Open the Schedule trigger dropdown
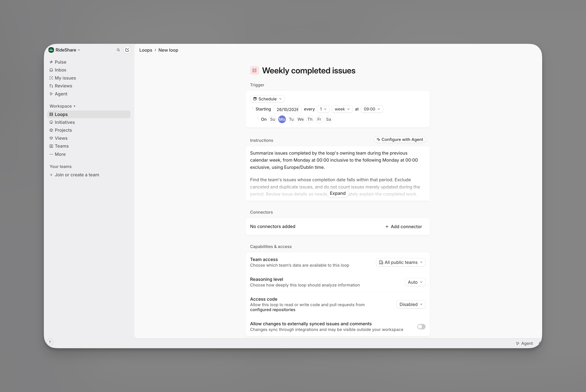The height and width of the screenshot is (392, 586). (267, 99)
